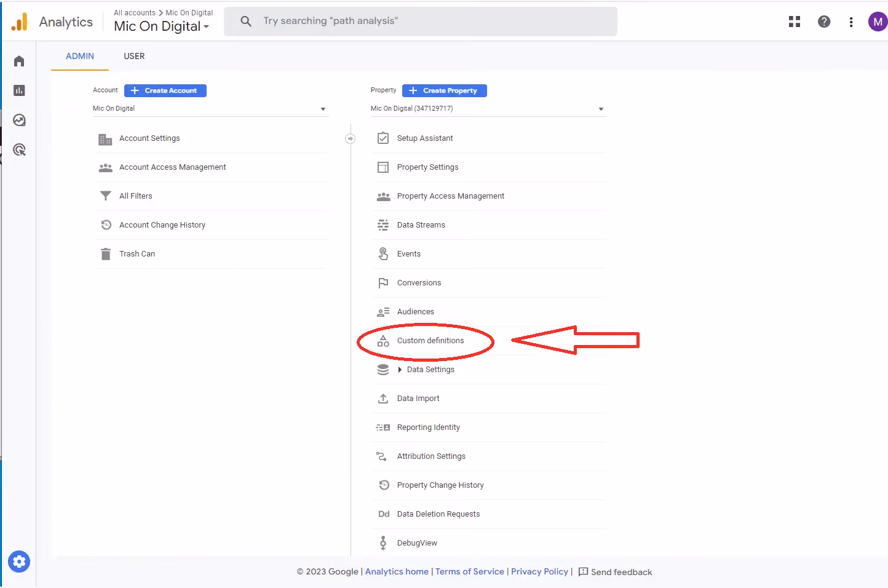The height and width of the screenshot is (588, 888).
Task: Focus the search box "path analysis"
Action: click(421, 22)
